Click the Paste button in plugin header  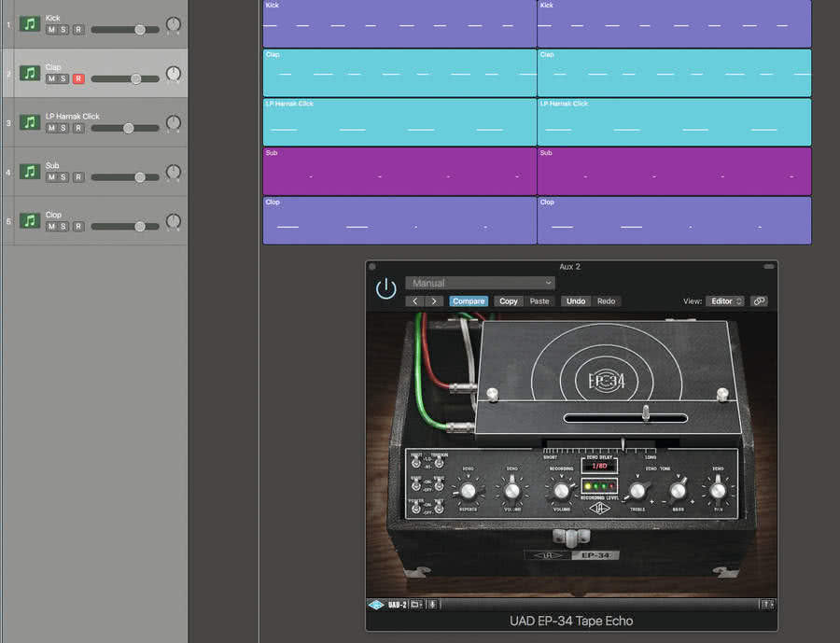pyautogui.click(x=539, y=301)
